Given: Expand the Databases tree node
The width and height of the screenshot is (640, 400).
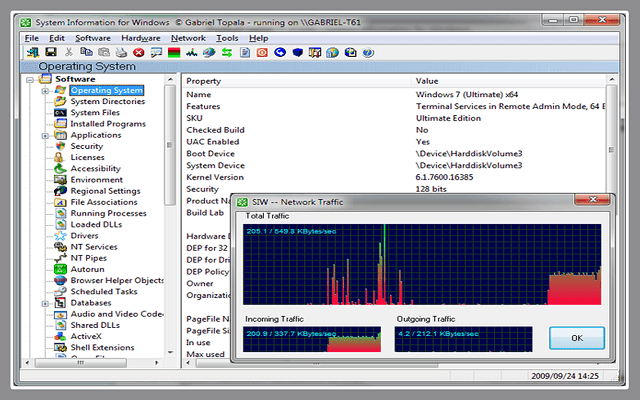Looking at the screenshot, I should (45, 303).
